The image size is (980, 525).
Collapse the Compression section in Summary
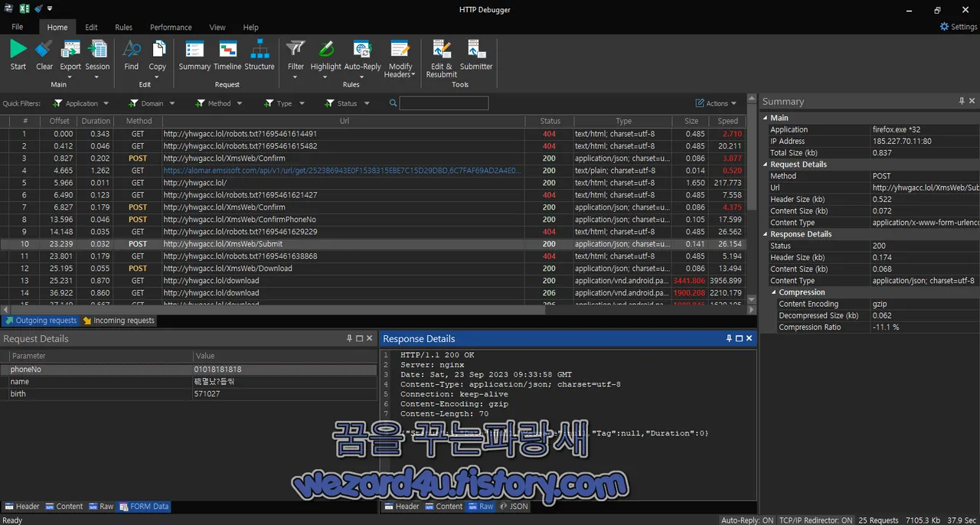773,292
